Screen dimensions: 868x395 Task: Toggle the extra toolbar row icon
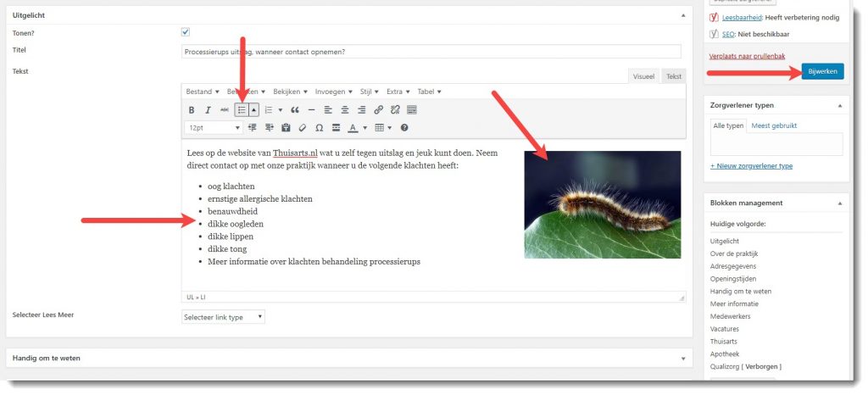[412, 110]
